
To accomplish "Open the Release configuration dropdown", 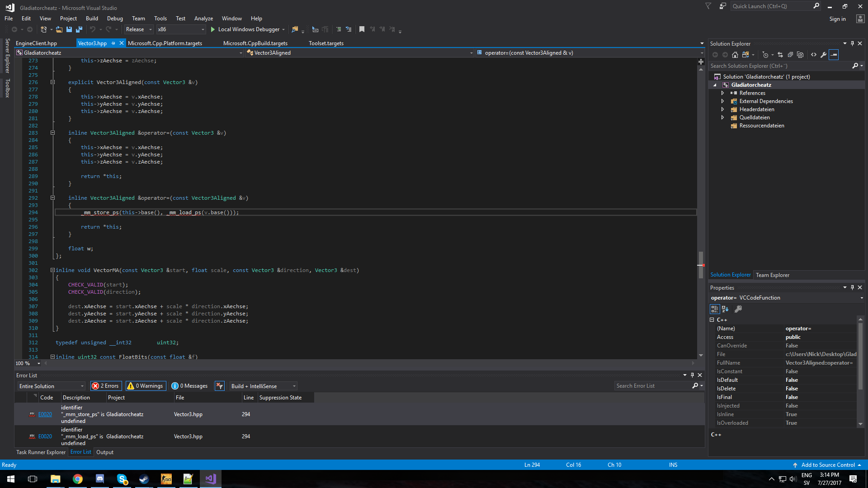I will (x=138, y=29).
